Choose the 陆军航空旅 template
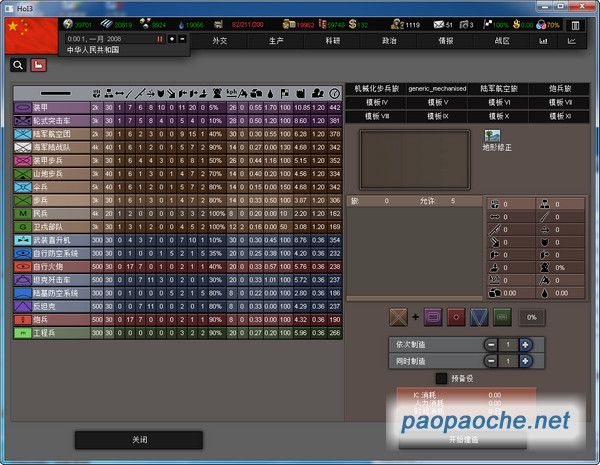 tap(499, 89)
